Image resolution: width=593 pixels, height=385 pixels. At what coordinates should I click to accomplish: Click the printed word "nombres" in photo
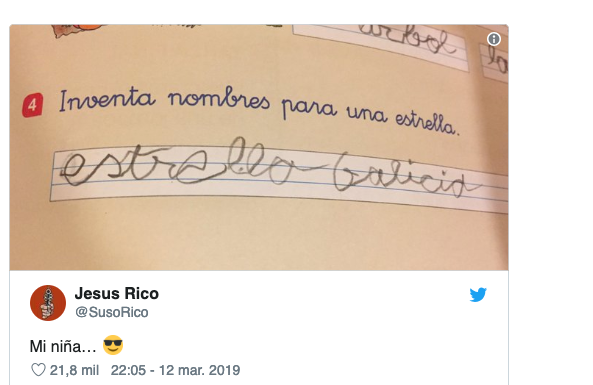point(219,99)
